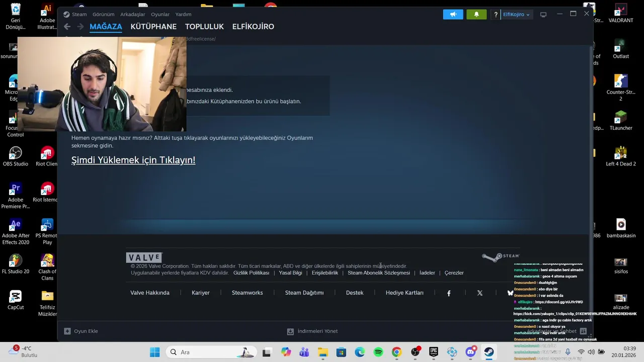Select the TLauncher desktop icon
644x362 pixels.
pos(621,121)
